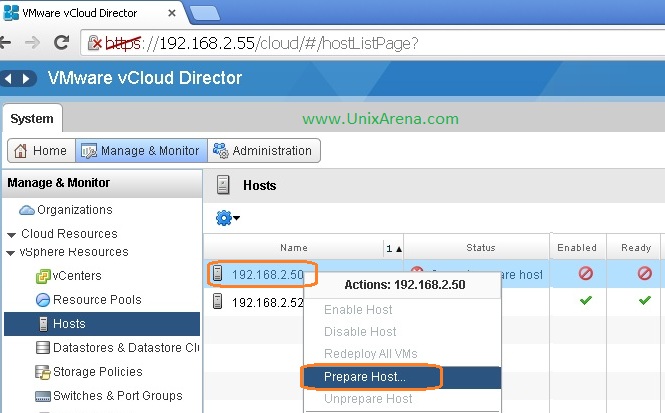Click the browser back arrow
This screenshot has width=665, height=413.
tap(6, 42)
